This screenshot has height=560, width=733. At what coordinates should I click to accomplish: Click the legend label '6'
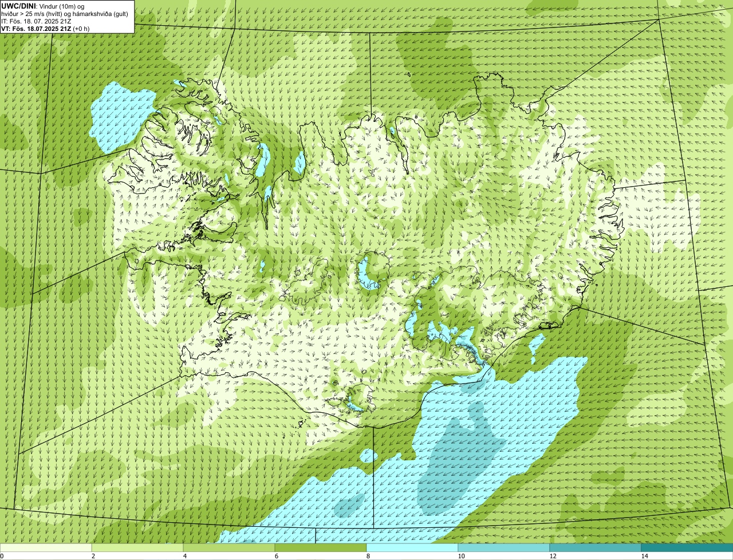pos(276,556)
